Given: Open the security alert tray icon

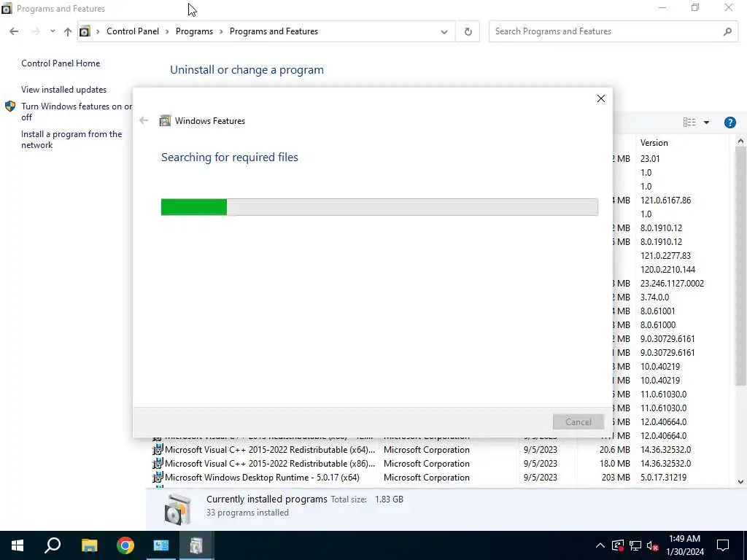Looking at the screenshot, I should 617,545.
